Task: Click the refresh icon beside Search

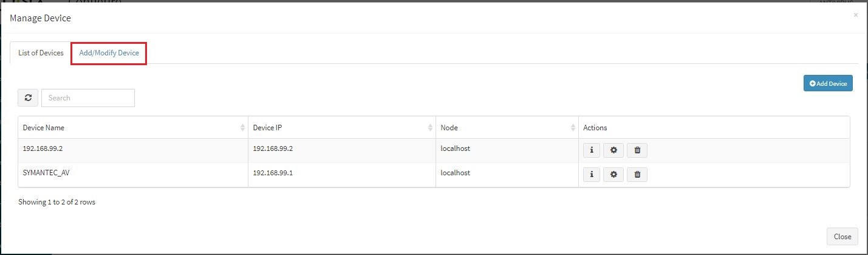Action: [x=28, y=98]
